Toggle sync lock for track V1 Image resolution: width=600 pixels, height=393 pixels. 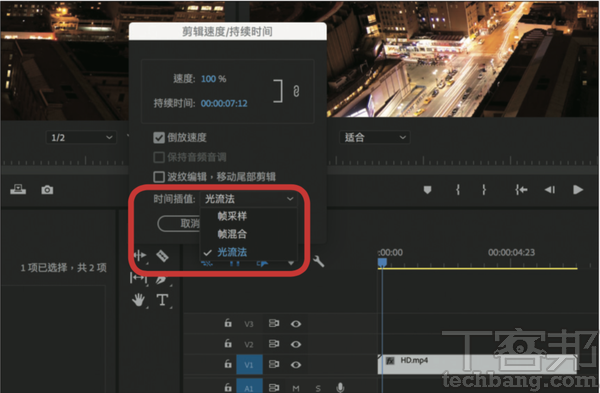coord(274,364)
